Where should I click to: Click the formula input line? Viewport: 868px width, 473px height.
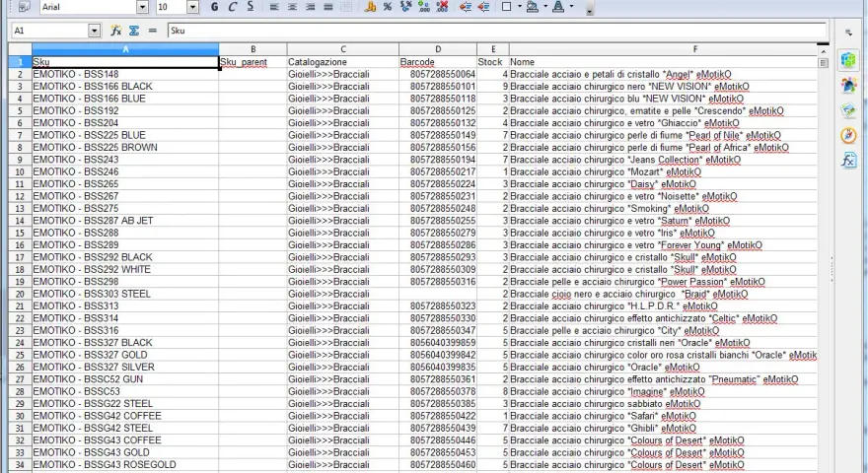(x=496, y=31)
